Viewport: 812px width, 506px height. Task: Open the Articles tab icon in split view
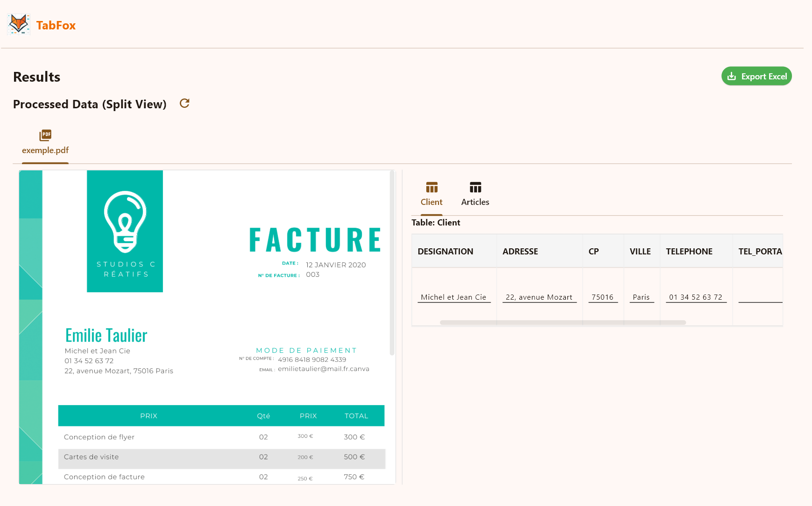tap(475, 188)
